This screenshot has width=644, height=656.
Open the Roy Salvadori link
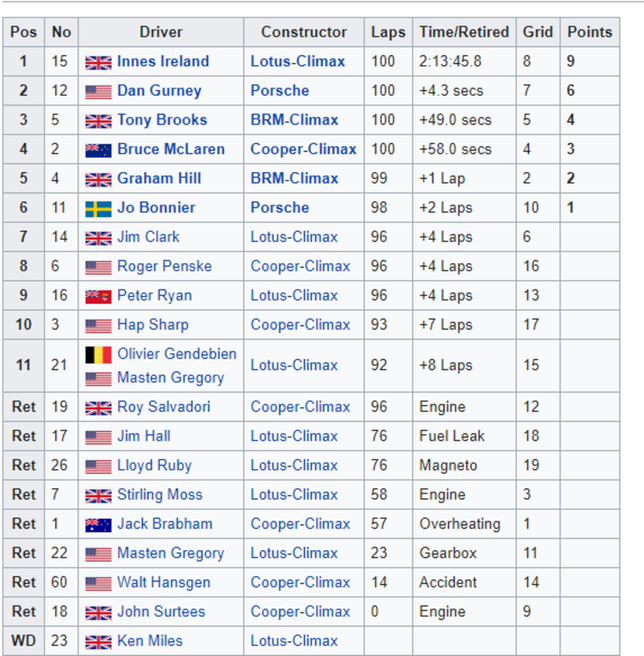164,407
